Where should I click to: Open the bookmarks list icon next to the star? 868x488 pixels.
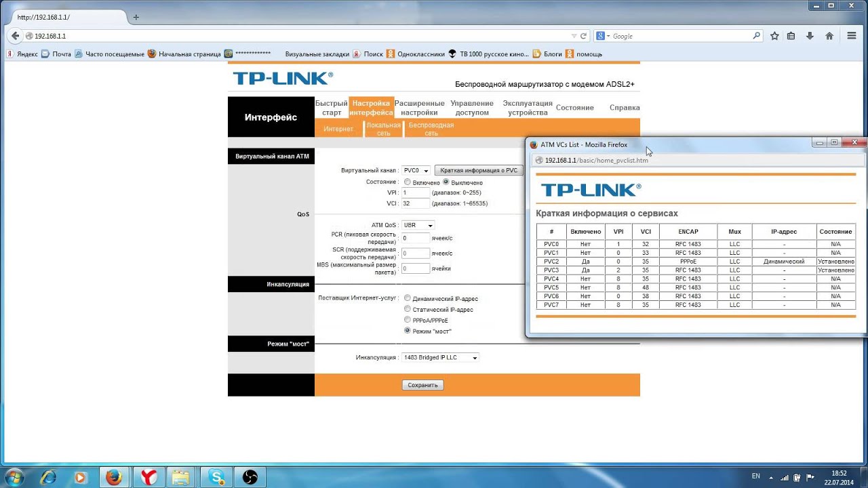(x=791, y=36)
